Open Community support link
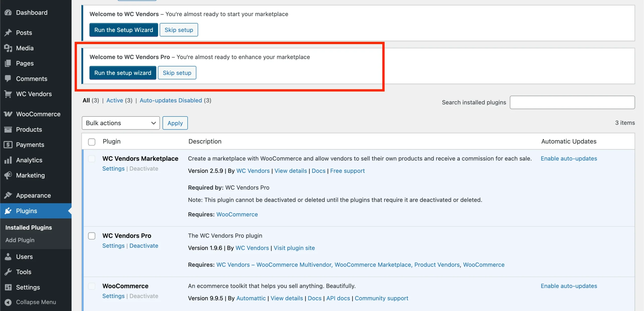Screen dimensions: 644x311 click(x=382, y=298)
